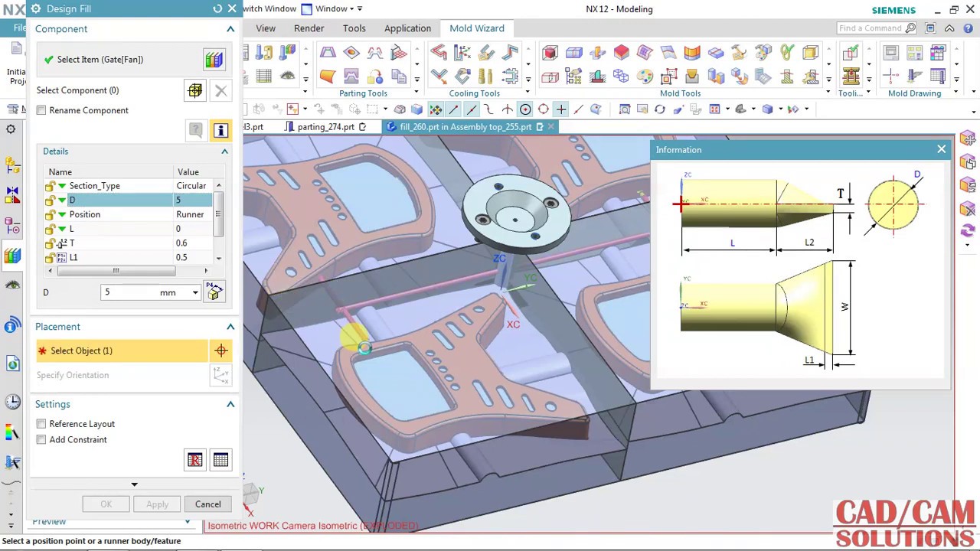The height and width of the screenshot is (551, 980).
Task: Expand the Section_Type green dropdown arrow
Action: (62, 186)
